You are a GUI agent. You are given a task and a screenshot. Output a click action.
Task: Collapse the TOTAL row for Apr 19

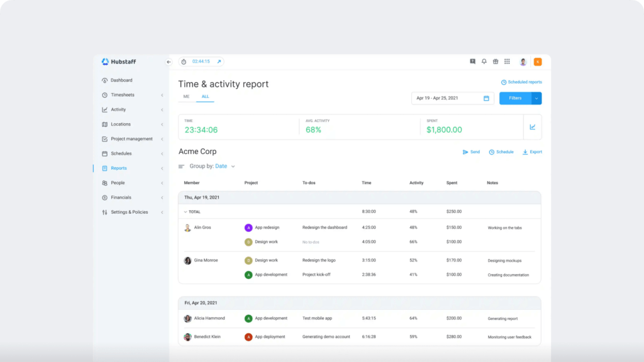point(187,212)
